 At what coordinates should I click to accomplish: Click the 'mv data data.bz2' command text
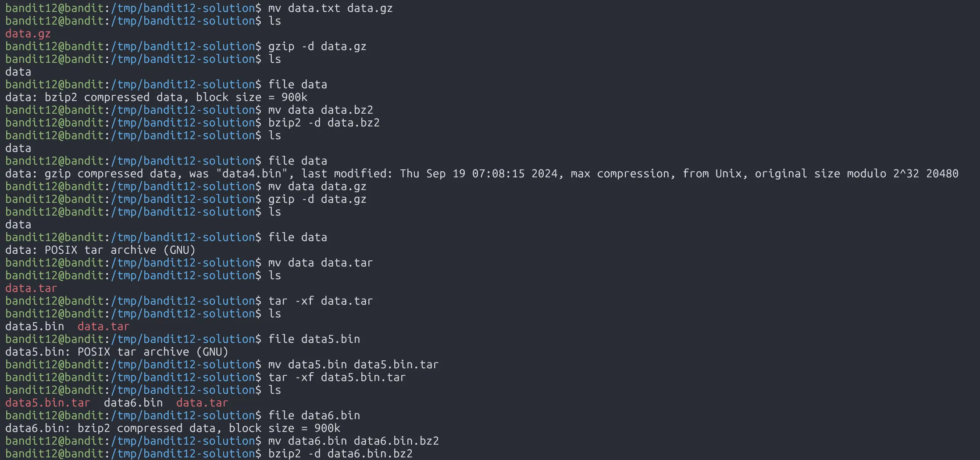[x=321, y=110]
